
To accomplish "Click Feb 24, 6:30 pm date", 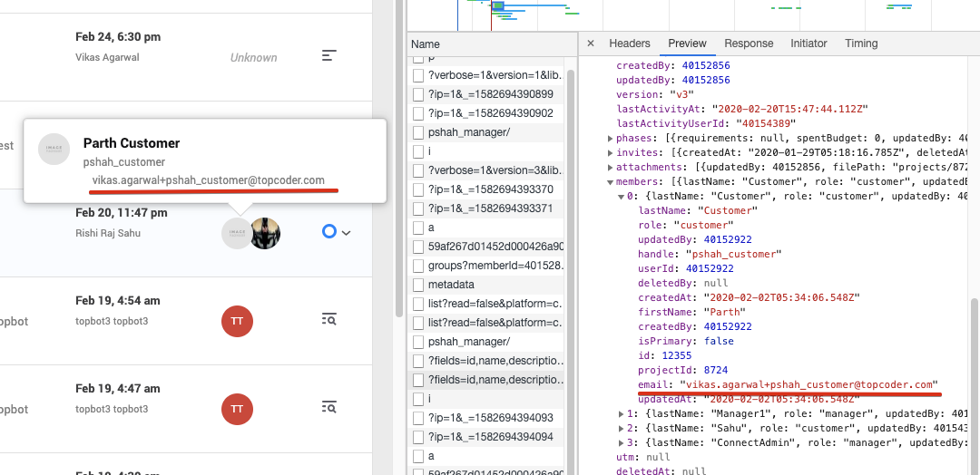I will 118,37.
